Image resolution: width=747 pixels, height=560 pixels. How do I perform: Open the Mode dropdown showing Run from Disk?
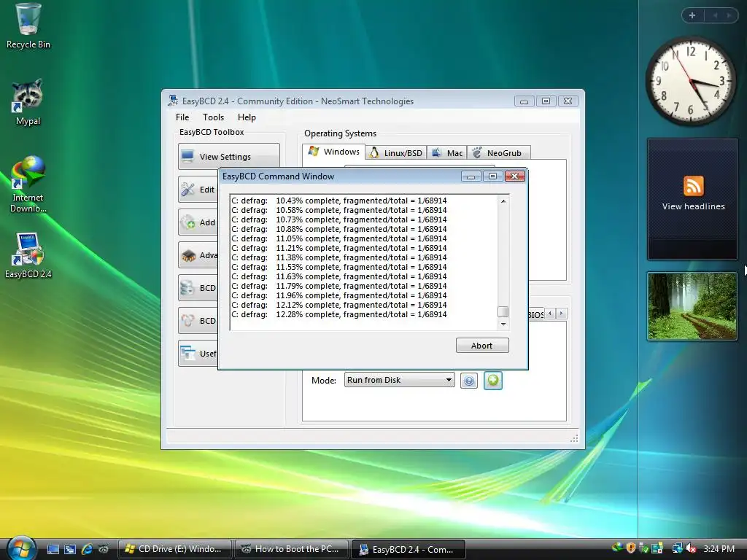[x=399, y=380]
